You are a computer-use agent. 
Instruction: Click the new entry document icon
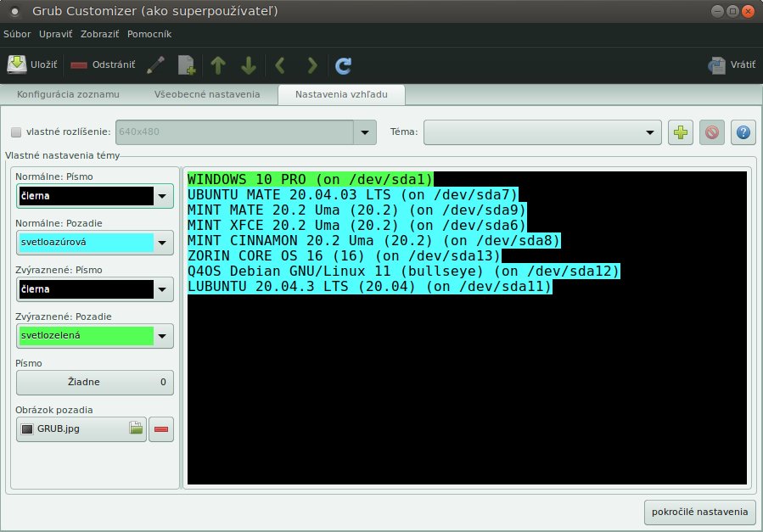coord(186,64)
